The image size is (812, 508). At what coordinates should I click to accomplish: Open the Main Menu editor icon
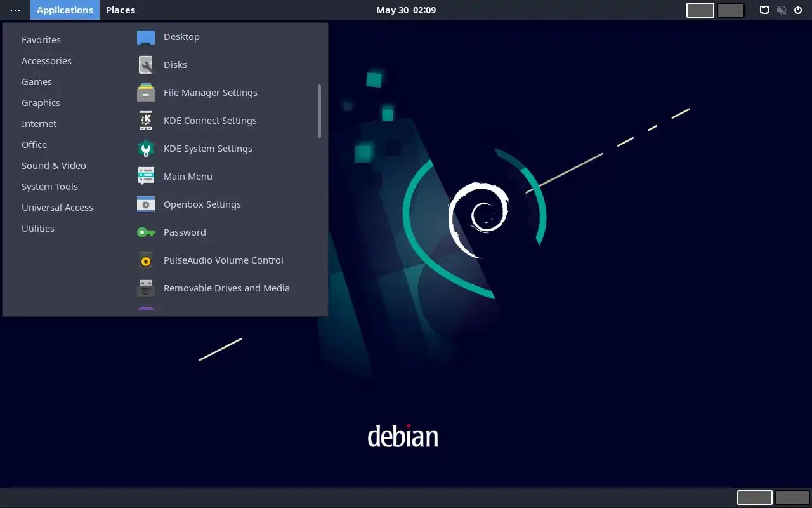click(x=146, y=177)
